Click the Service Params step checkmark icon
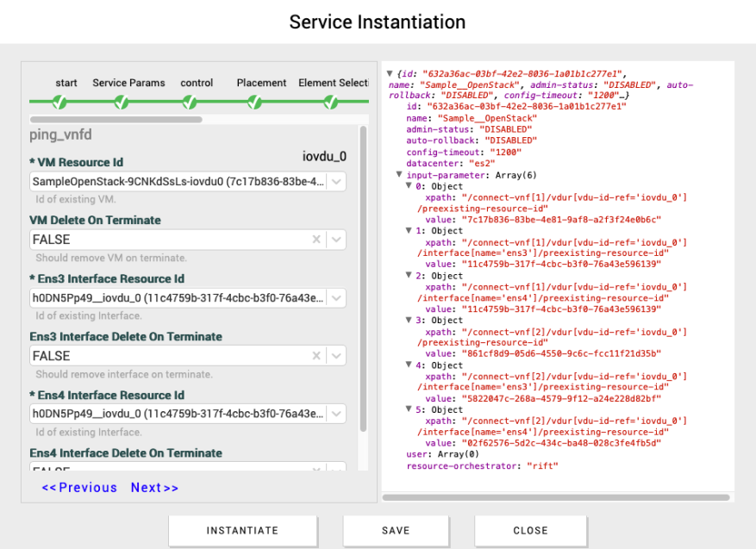Screen dimensions: 756x549 [x=122, y=103]
